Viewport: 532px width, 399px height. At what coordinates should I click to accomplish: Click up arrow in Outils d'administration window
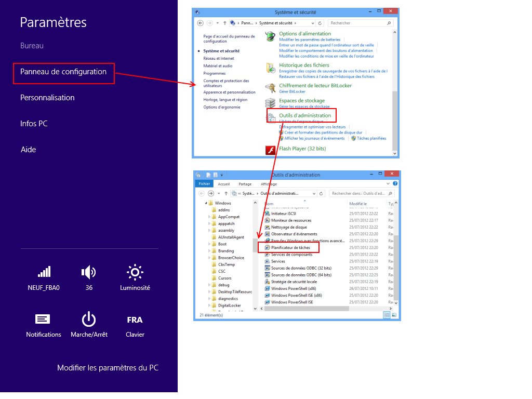click(x=226, y=193)
